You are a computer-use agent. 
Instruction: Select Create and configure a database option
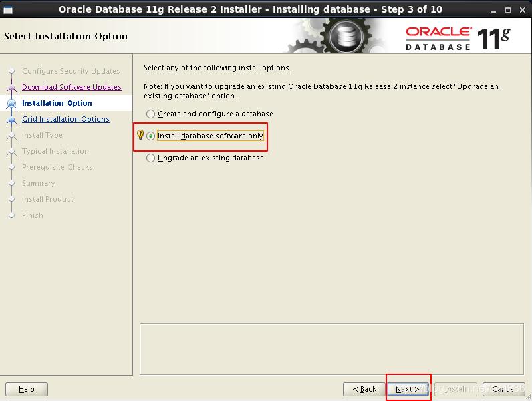[210, 114]
